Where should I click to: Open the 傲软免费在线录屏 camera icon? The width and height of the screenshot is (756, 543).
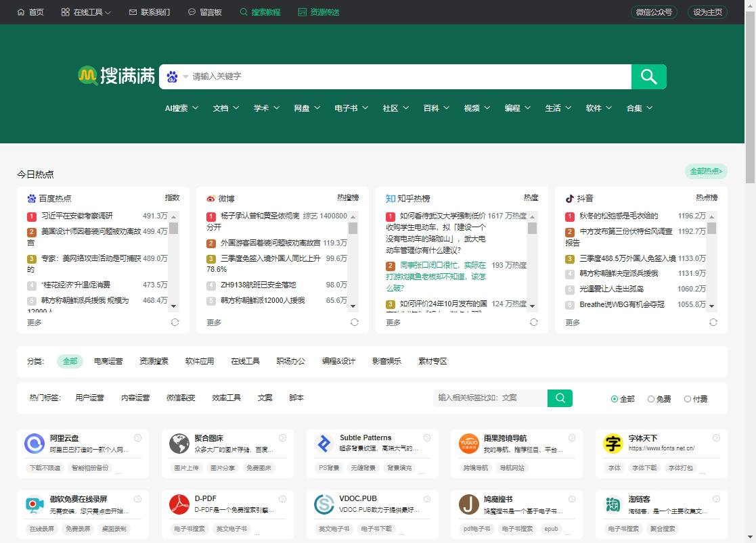35,504
